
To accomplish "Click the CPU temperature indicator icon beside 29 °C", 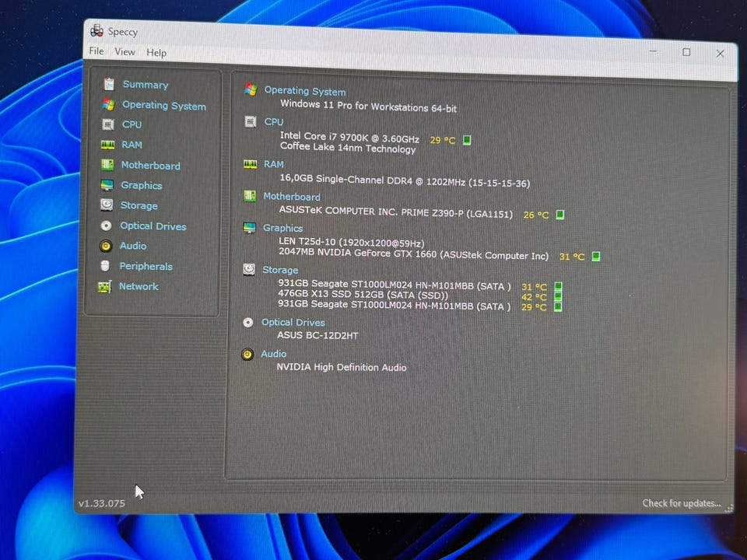I will (x=467, y=140).
